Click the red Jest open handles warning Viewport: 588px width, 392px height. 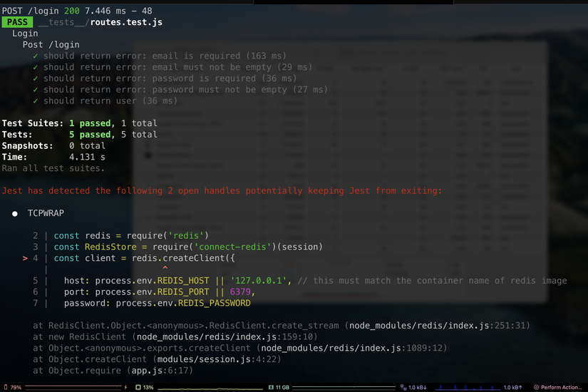click(x=222, y=191)
